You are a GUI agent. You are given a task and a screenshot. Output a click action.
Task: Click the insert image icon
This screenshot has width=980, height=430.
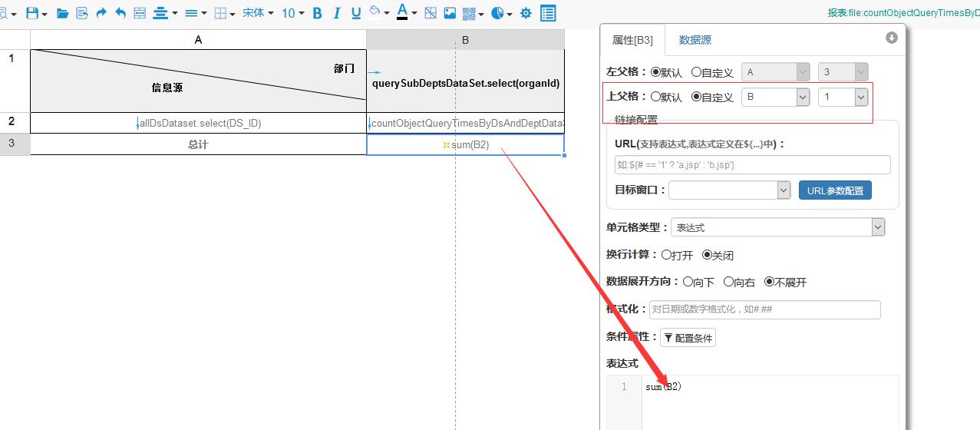[450, 13]
